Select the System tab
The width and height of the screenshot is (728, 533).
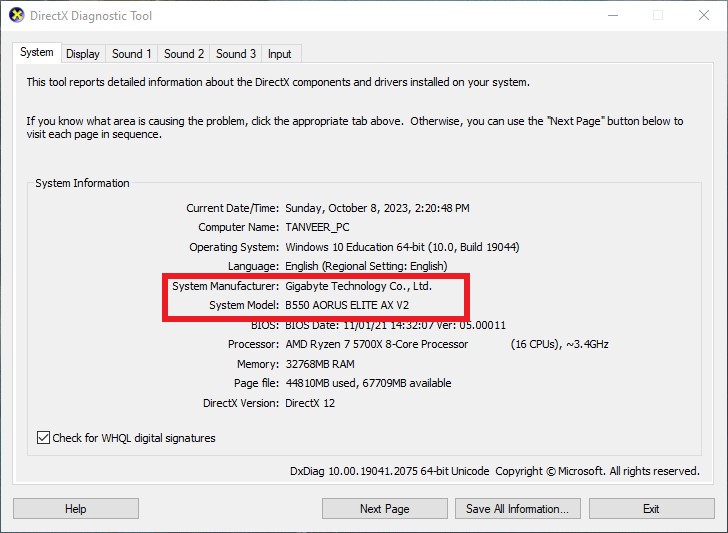37,52
